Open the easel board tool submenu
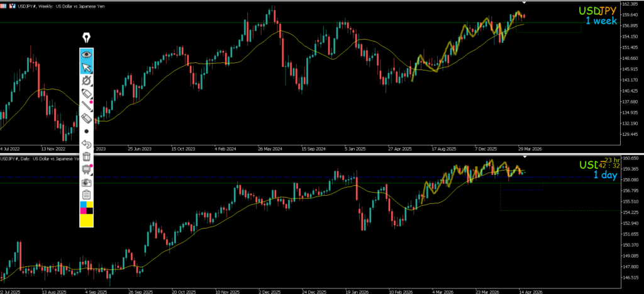Image resolution: width=644 pixels, height=294 pixels. point(86,169)
